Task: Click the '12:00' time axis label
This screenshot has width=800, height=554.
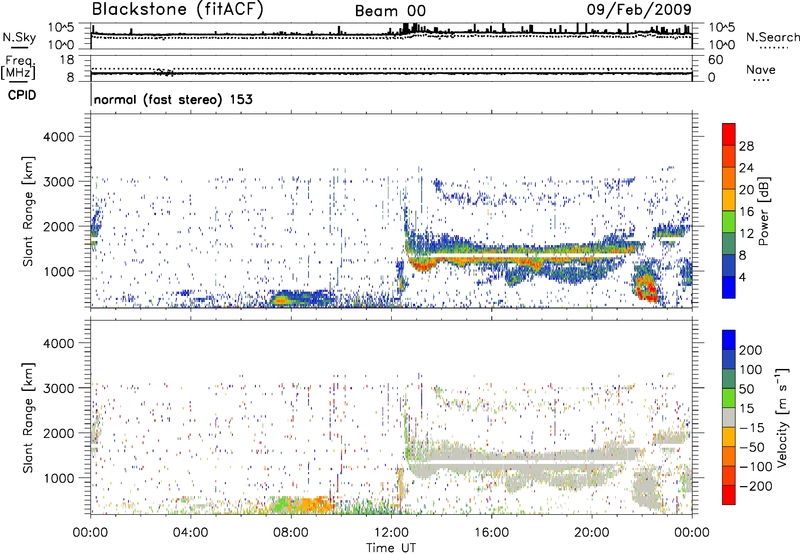Action: [x=391, y=533]
